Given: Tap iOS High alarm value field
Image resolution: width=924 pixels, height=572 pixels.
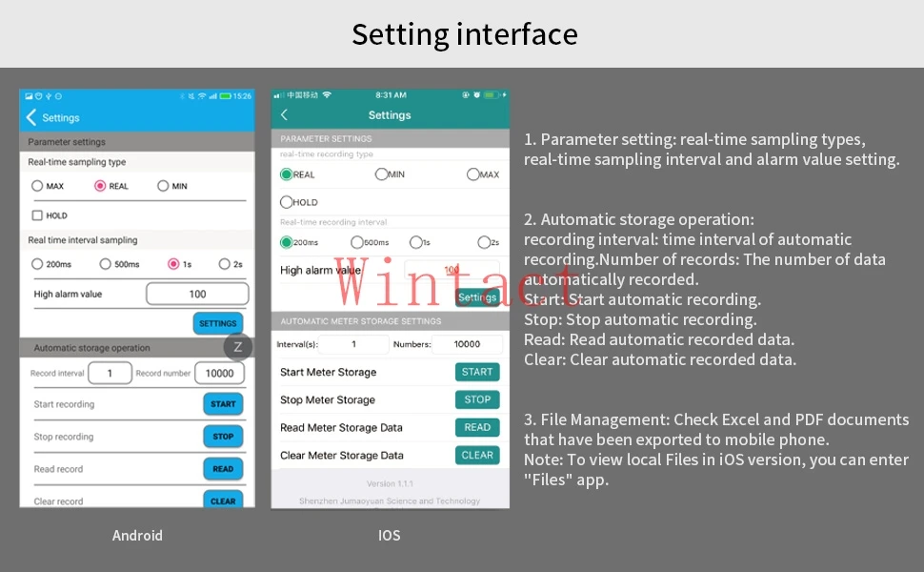Looking at the screenshot, I should tap(452, 270).
